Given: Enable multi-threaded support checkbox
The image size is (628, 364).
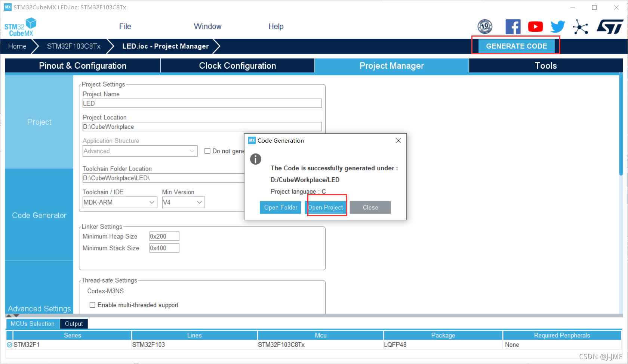Looking at the screenshot, I should 92,305.
